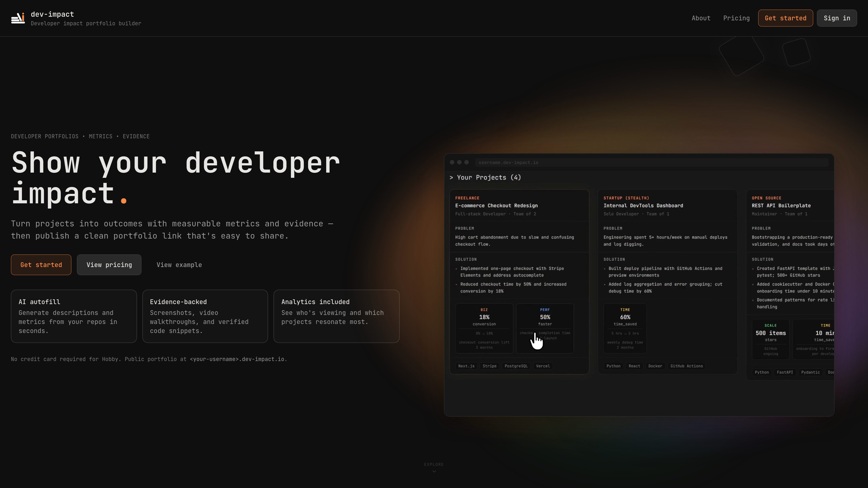Click the dev-impact brand name text
Image resolution: width=868 pixels, height=488 pixels.
point(52,14)
